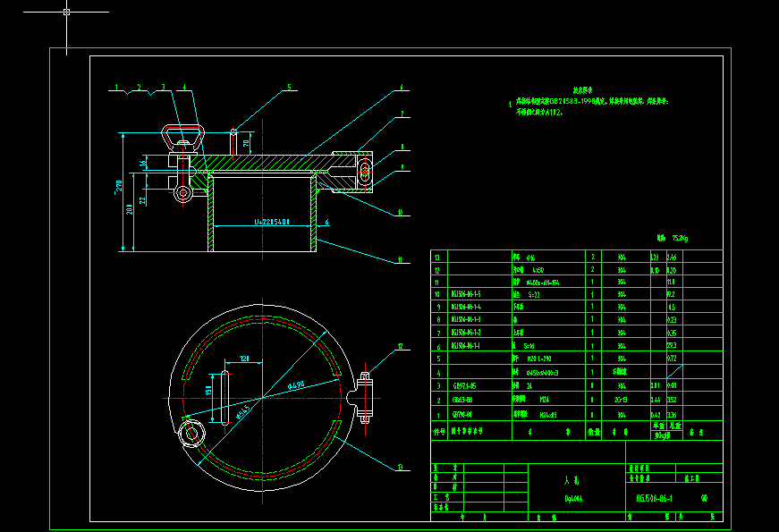
Task: Select part balloon number 5 above the section view
Action: 289,87
